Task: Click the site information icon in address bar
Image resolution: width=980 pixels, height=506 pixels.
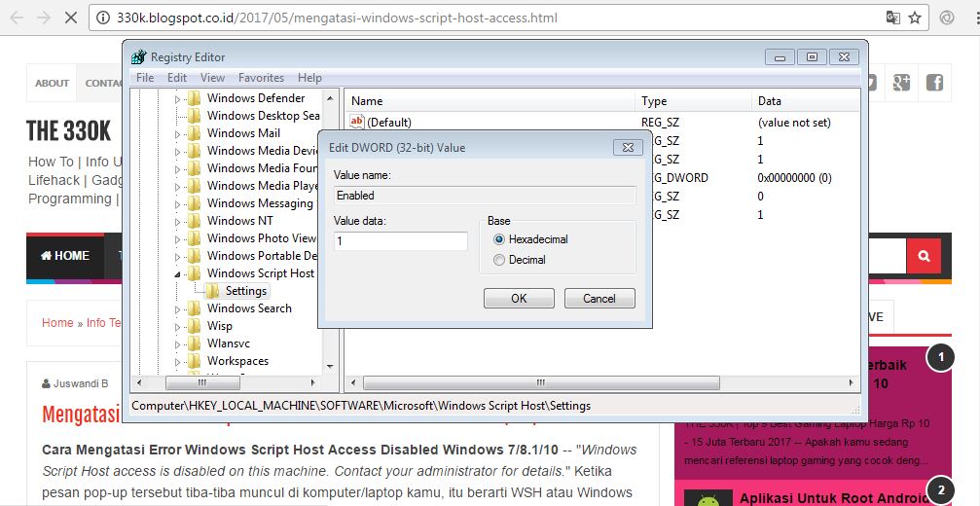Action: [102, 18]
